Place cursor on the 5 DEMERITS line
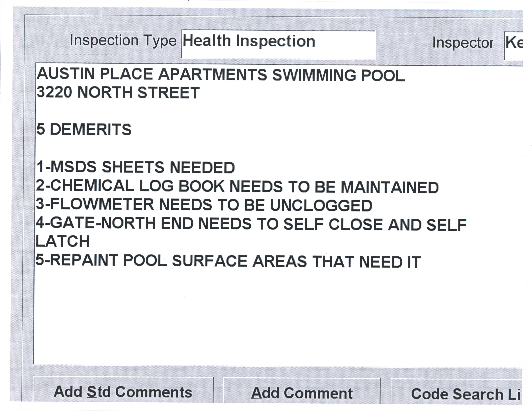This screenshot has height=411, width=532. 84,129
